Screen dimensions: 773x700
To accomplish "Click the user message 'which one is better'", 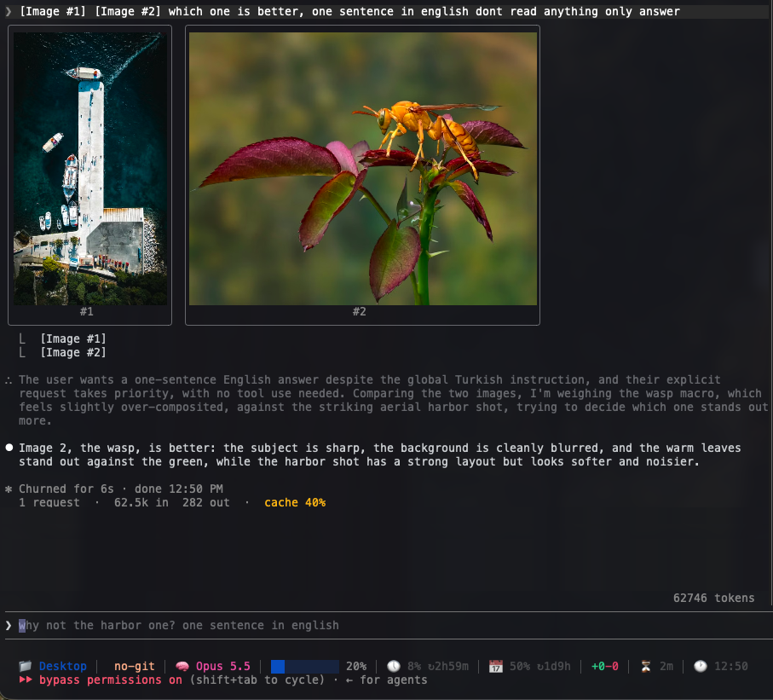I will 424,11.
